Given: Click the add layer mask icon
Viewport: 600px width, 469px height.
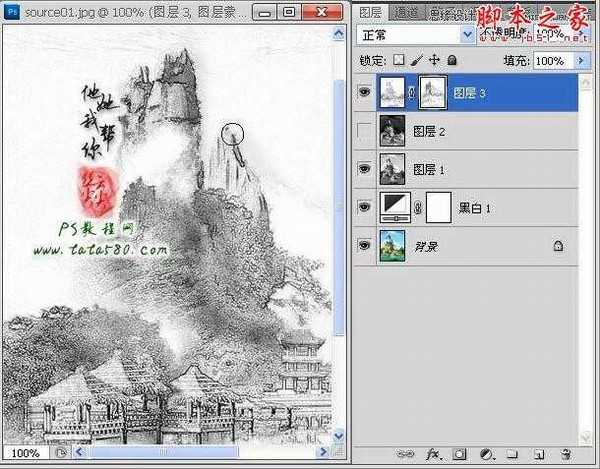Looking at the screenshot, I should [x=459, y=453].
